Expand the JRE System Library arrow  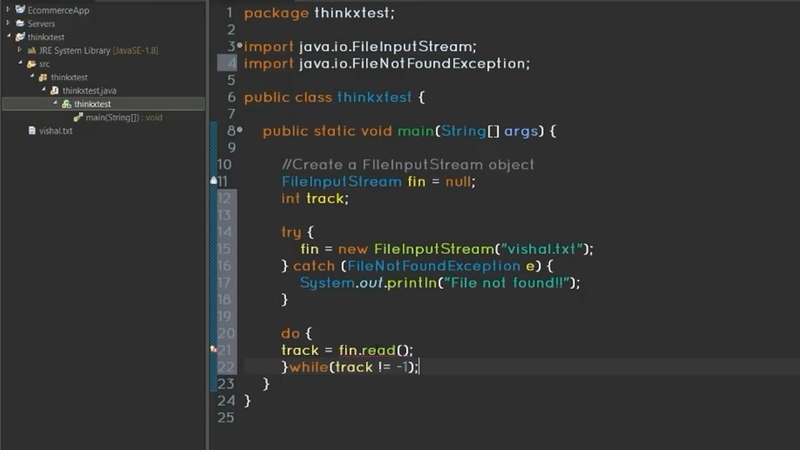[x=19, y=49]
